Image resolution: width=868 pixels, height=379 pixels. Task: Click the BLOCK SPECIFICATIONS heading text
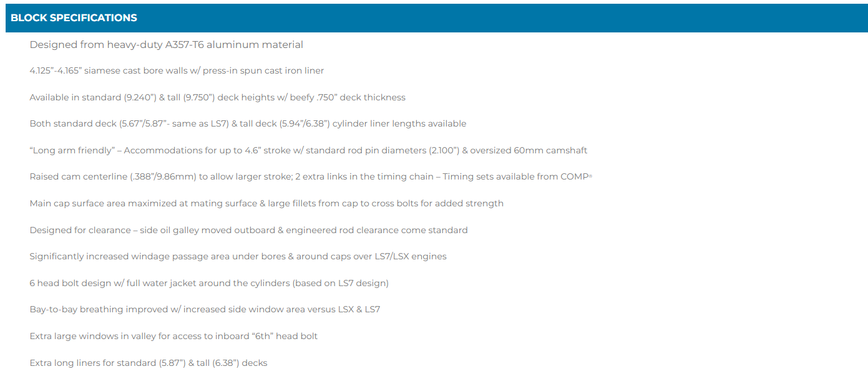tap(74, 18)
